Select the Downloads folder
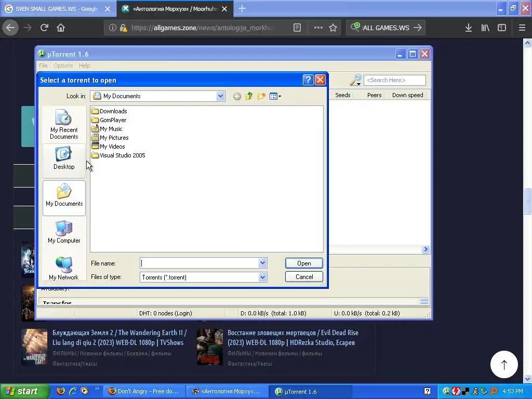This screenshot has height=399, width=532. 109,111
